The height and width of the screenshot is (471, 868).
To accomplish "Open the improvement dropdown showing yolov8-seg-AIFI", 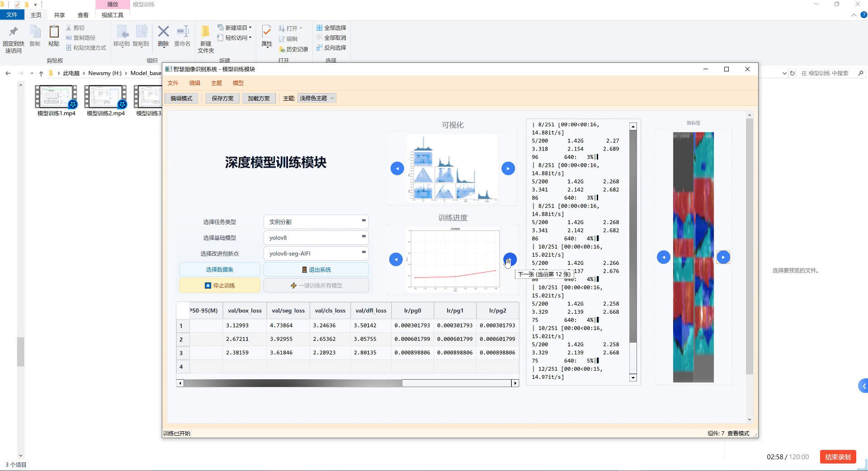I will tap(316, 254).
